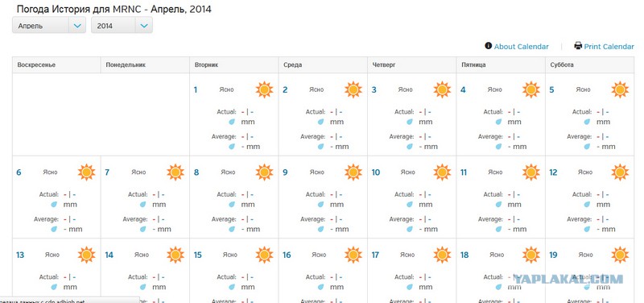Screen dimensions: 644x303
Task: Open day 7 of the calendar
Action: [107, 172]
